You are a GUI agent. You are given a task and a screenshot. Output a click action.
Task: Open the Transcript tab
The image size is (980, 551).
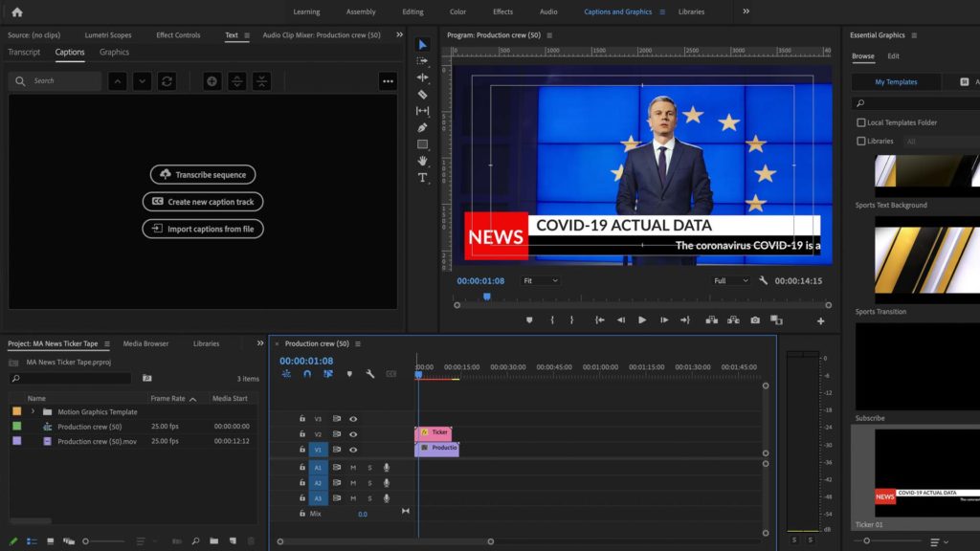coord(24,53)
